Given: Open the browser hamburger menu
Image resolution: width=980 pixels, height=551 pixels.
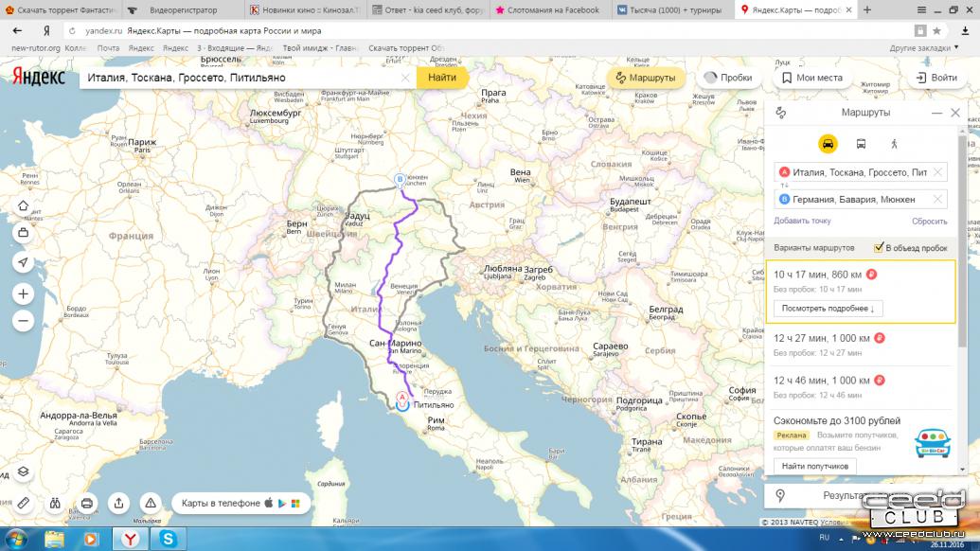Looking at the screenshot, I should [x=921, y=10].
